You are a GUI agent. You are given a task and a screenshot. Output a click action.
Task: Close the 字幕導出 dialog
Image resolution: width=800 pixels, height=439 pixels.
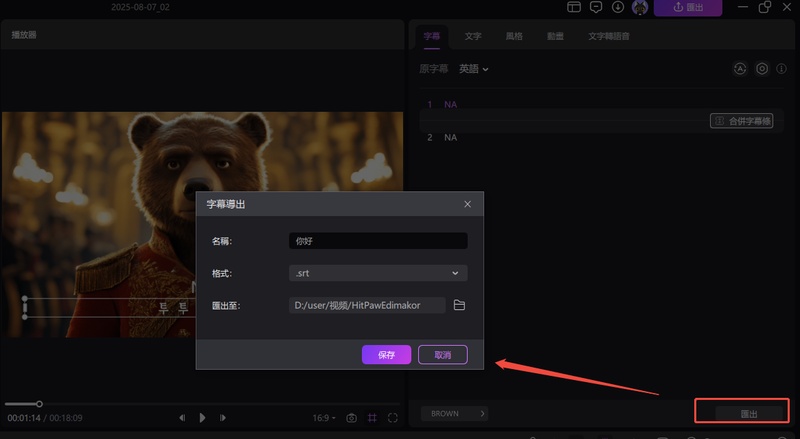[x=467, y=204]
